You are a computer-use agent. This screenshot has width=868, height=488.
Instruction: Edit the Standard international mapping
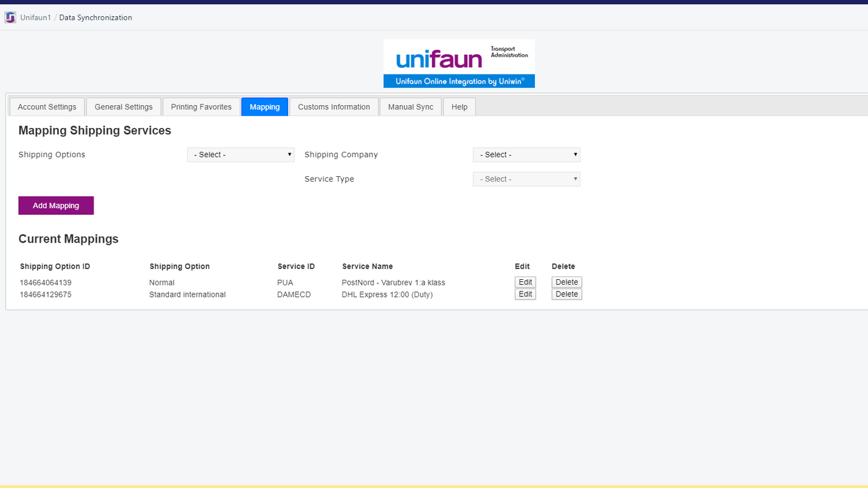(525, 294)
